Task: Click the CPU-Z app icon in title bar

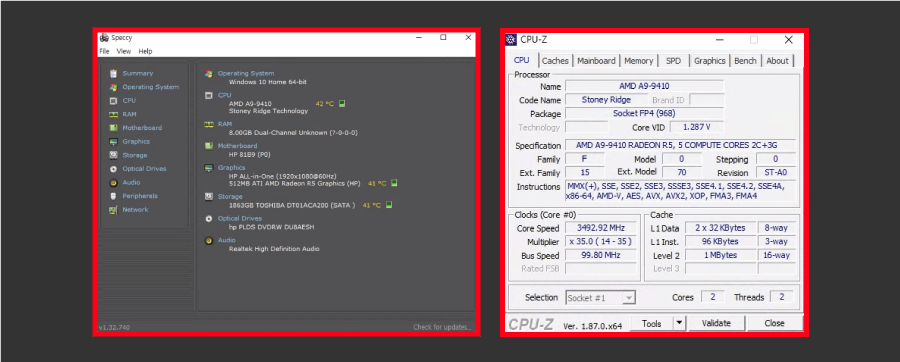Action: coord(511,40)
